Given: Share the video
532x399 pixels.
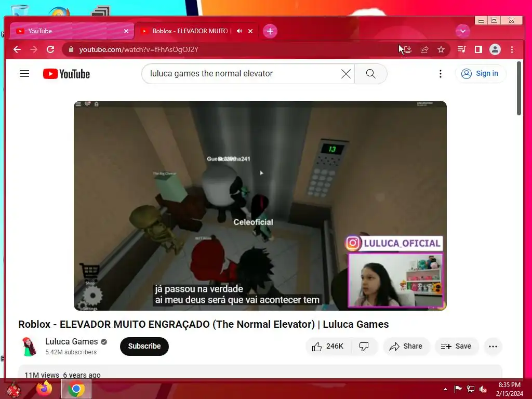Looking at the screenshot, I should click(406, 346).
